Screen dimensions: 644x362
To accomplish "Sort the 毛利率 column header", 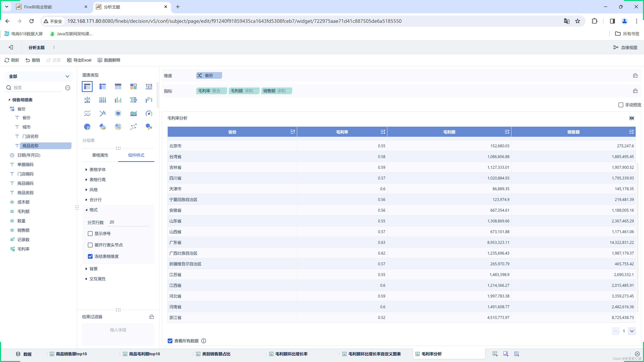I will point(383,132).
